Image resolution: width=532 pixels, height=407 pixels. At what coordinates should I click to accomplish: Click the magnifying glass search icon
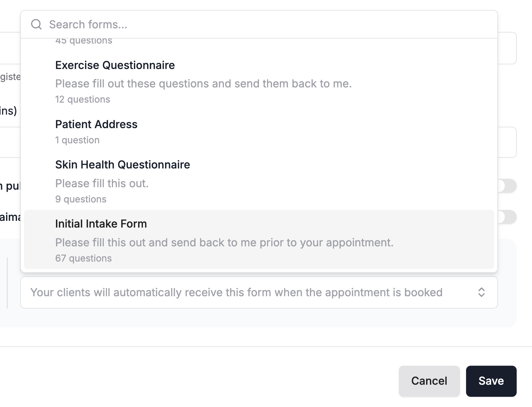36,24
